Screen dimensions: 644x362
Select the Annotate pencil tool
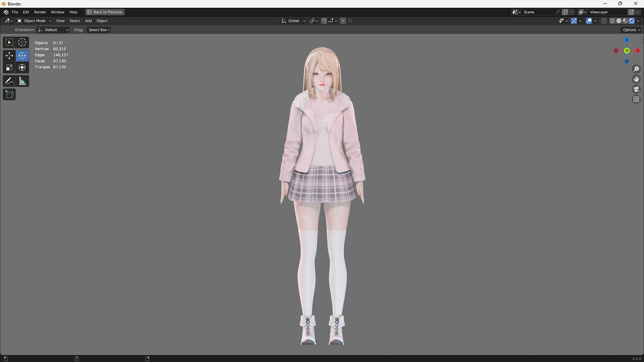[x=9, y=81]
